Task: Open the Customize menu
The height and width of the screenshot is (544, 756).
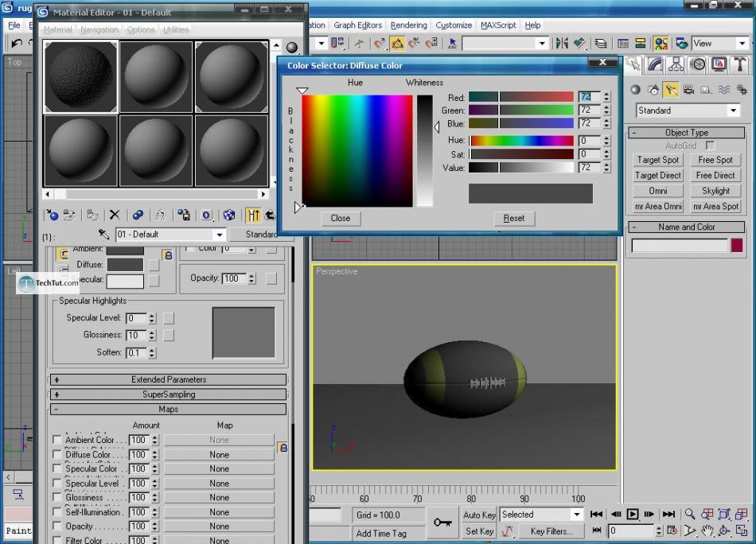Action: [454, 25]
